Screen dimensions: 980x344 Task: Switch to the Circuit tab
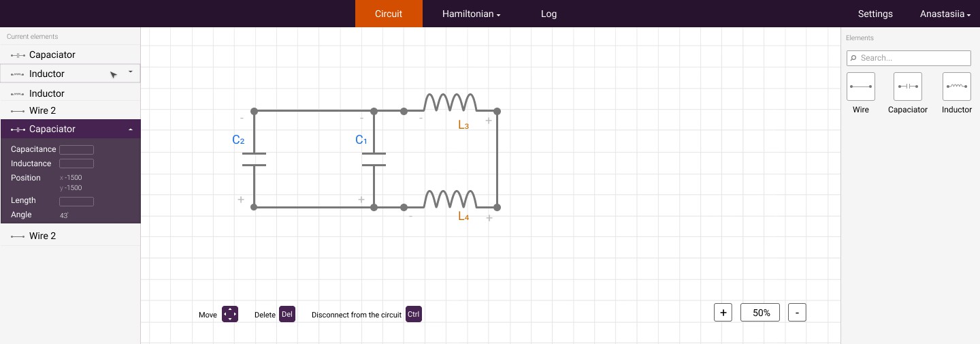tap(389, 14)
